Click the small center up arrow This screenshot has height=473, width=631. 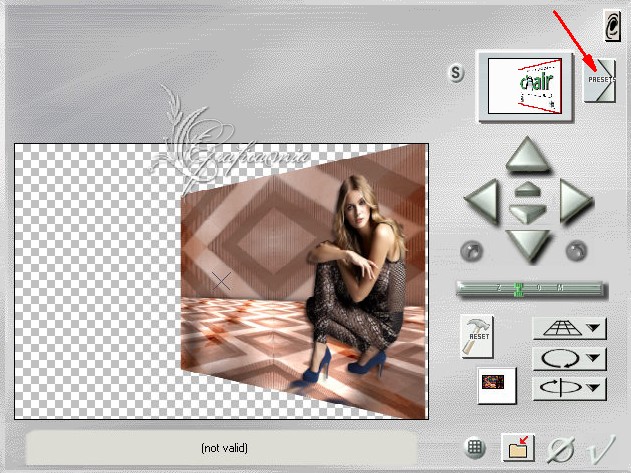pyautogui.click(x=527, y=189)
